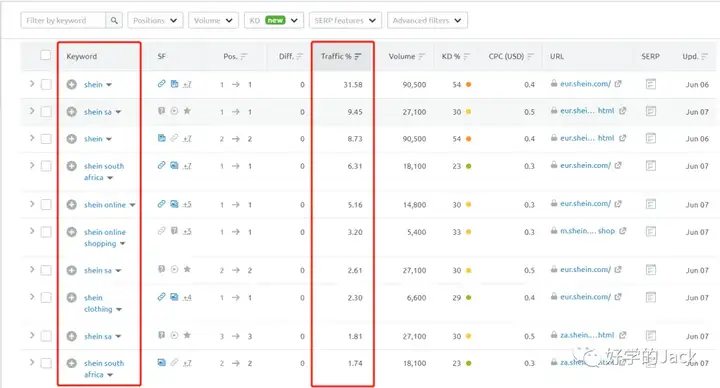Expand the first 'shein' row details chevron
This screenshot has width=720, height=388.
pyautogui.click(x=32, y=84)
